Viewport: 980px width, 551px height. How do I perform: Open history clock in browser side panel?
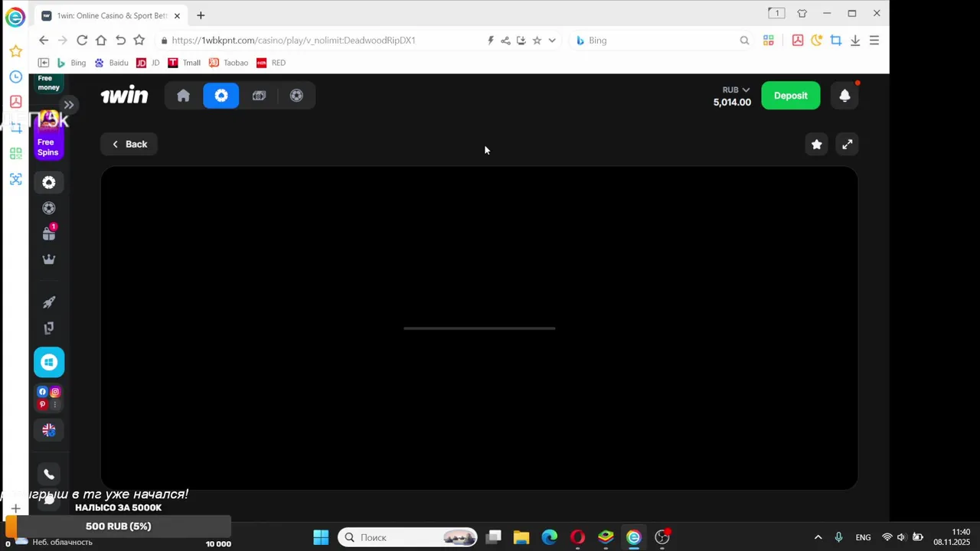click(15, 77)
